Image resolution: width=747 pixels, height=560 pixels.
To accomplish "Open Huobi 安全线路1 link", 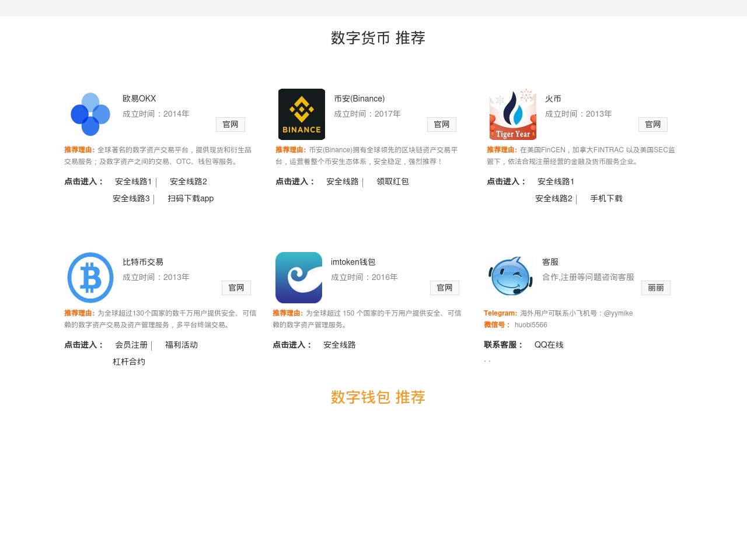I will pos(556,181).
